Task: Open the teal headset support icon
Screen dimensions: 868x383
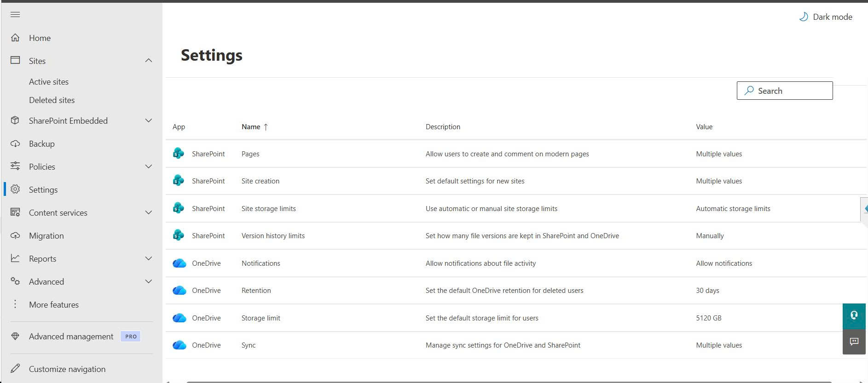Action: 854,316
